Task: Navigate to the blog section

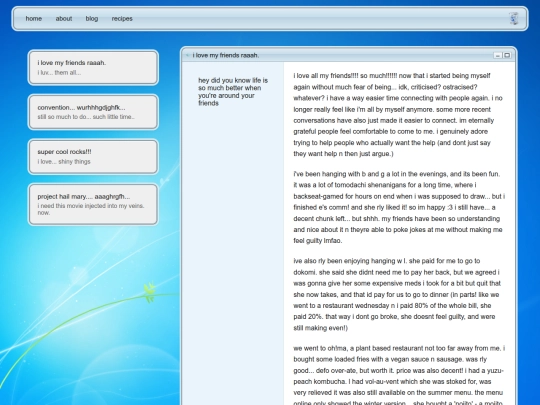Action: (92, 19)
